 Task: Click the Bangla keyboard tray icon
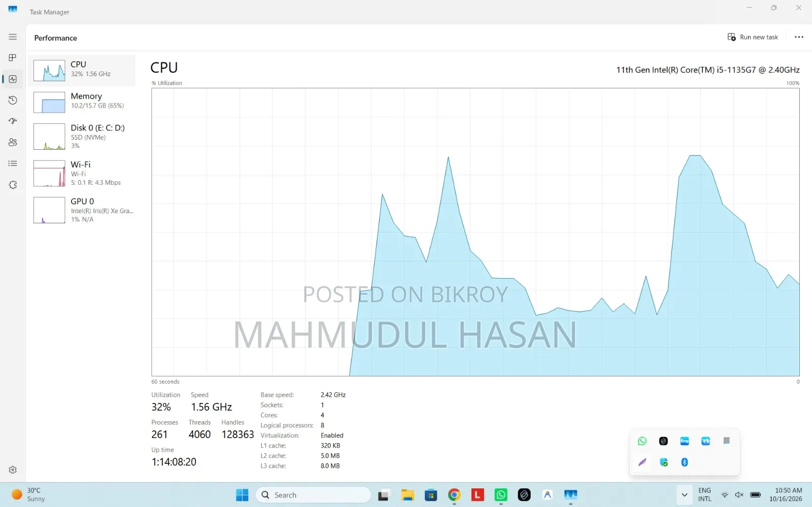[705, 441]
